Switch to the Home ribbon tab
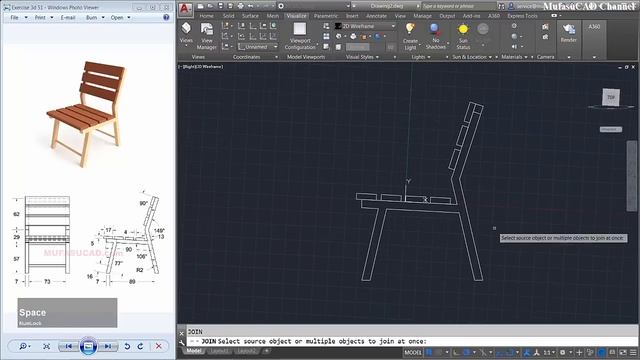Image resolution: width=640 pixels, height=360 pixels. click(x=207, y=16)
